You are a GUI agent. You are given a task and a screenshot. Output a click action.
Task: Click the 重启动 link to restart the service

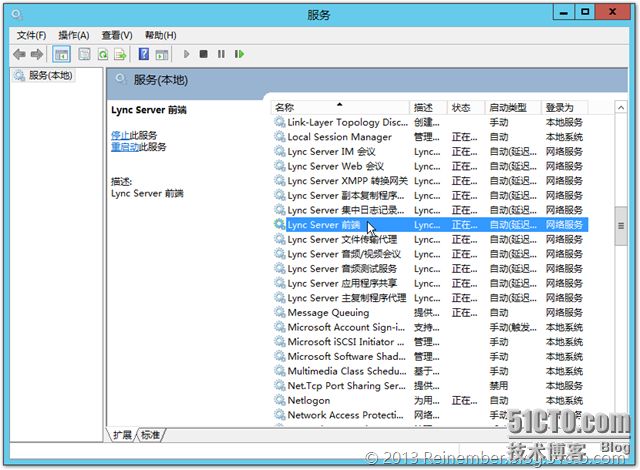point(125,147)
